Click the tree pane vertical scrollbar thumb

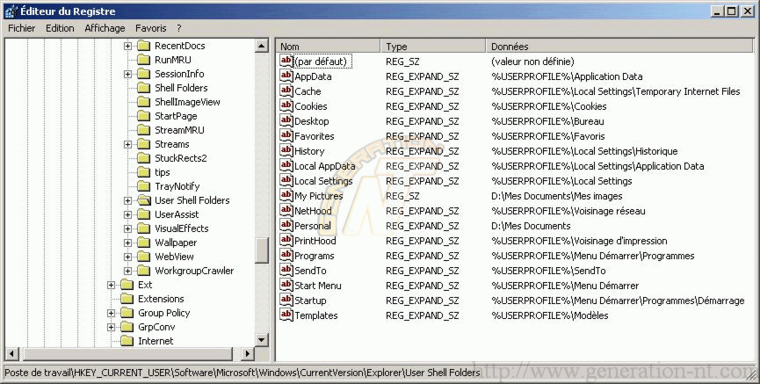[262, 250]
